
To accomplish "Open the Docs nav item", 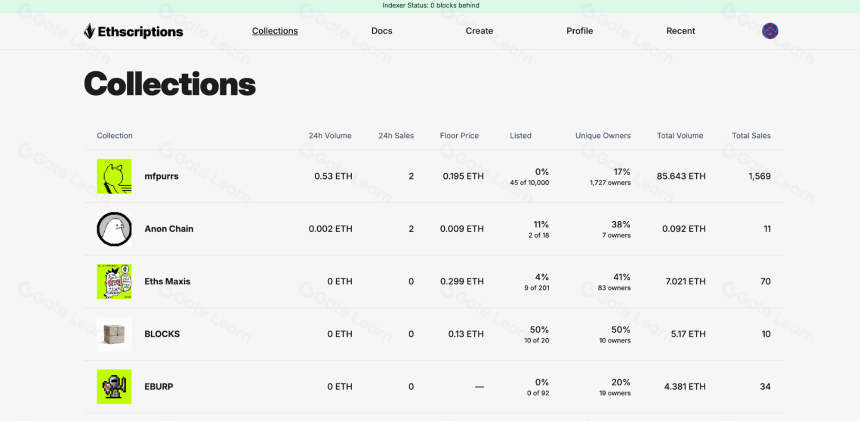I will pos(382,31).
